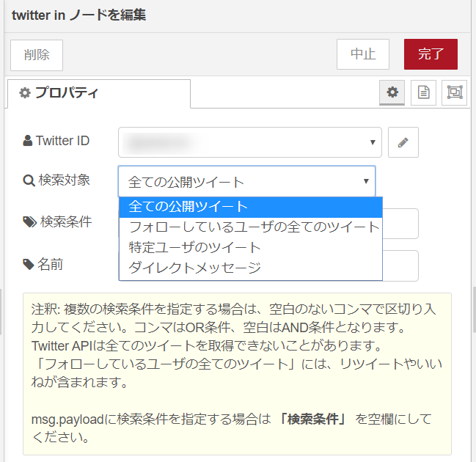Choose フォローしているユーザの全てのツイート option

click(251, 227)
